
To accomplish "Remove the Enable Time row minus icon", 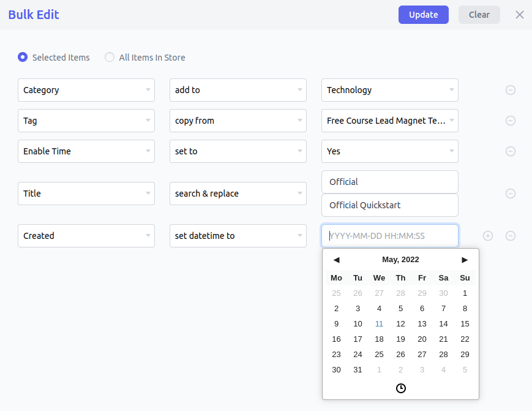I will [x=511, y=151].
